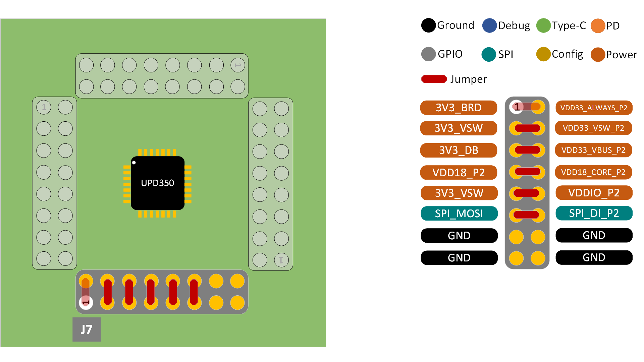
Task: Click pin 1 marker on the left header
Action: (44, 107)
